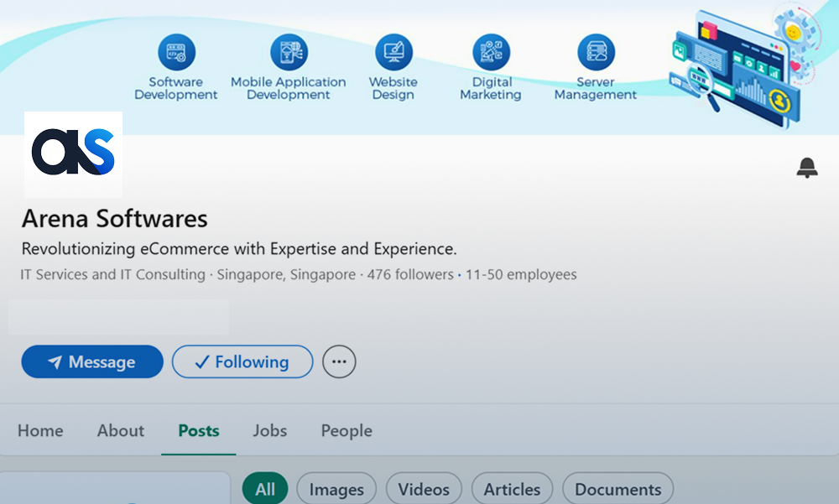Screen dimensions: 839x504
Task: Click the Revolutionizing eCommerce tagline
Action: coord(239,249)
